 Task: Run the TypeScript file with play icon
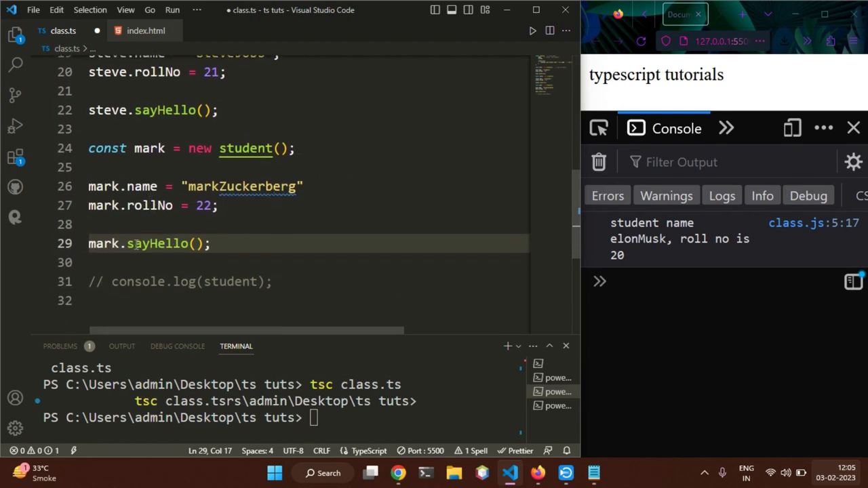[532, 30]
